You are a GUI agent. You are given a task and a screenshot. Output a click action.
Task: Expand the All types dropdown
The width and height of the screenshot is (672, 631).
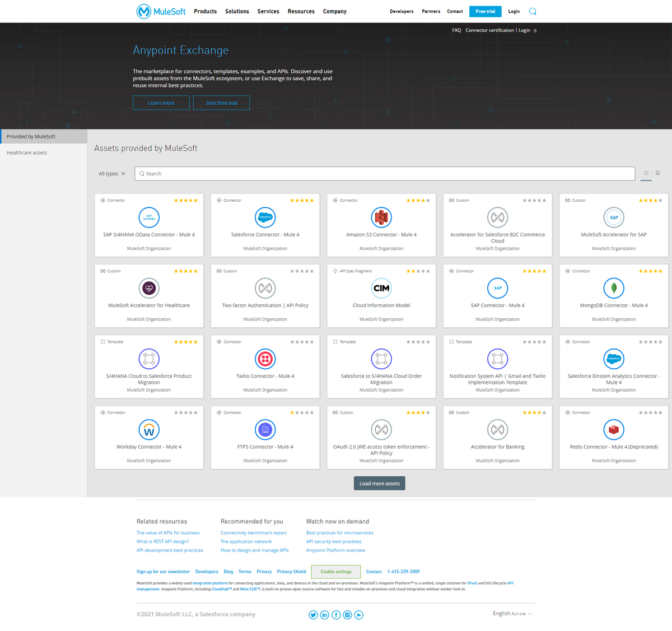pos(112,174)
